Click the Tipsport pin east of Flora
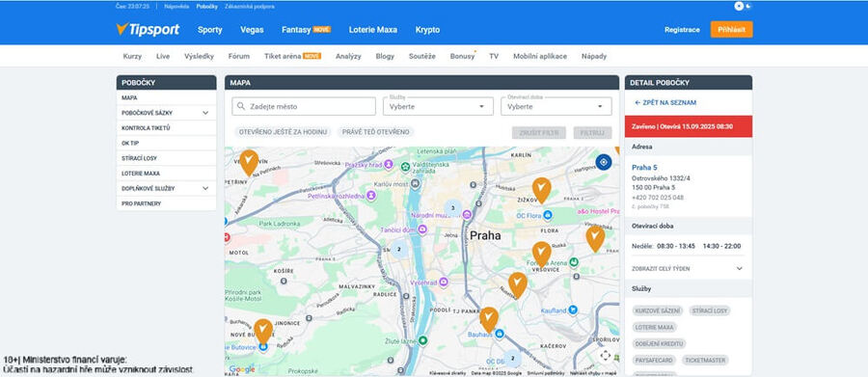 [x=595, y=238]
